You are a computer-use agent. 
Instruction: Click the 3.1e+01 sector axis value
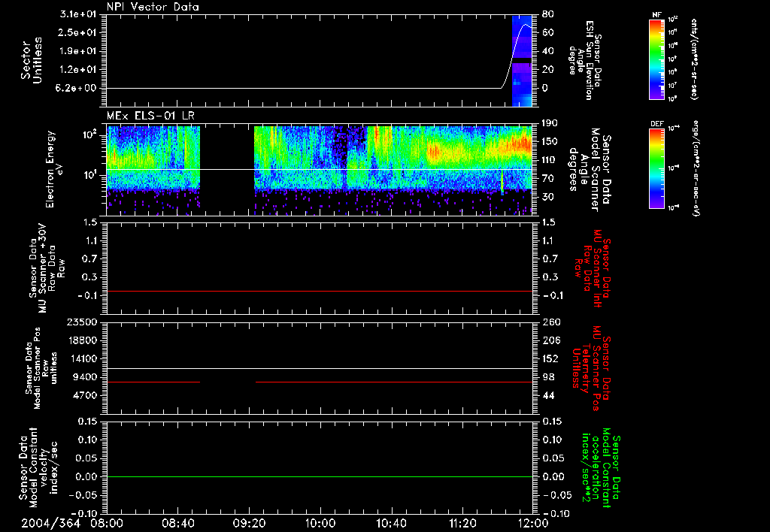[78, 14]
